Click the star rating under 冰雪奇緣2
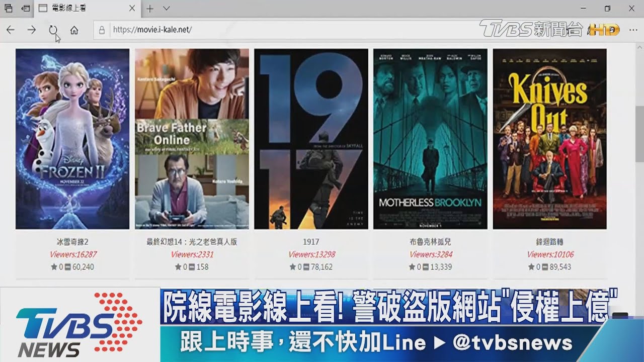 (x=57, y=267)
